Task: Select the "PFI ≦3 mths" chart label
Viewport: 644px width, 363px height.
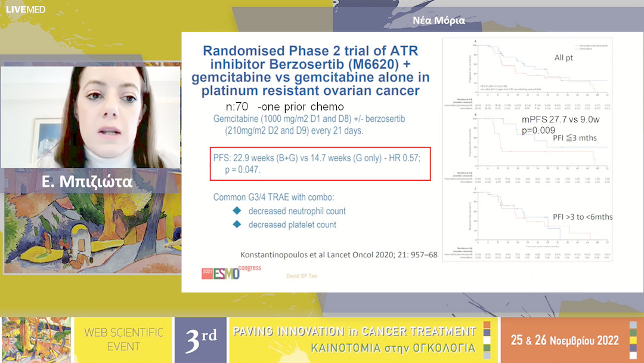Action: [x=575, y=138]
